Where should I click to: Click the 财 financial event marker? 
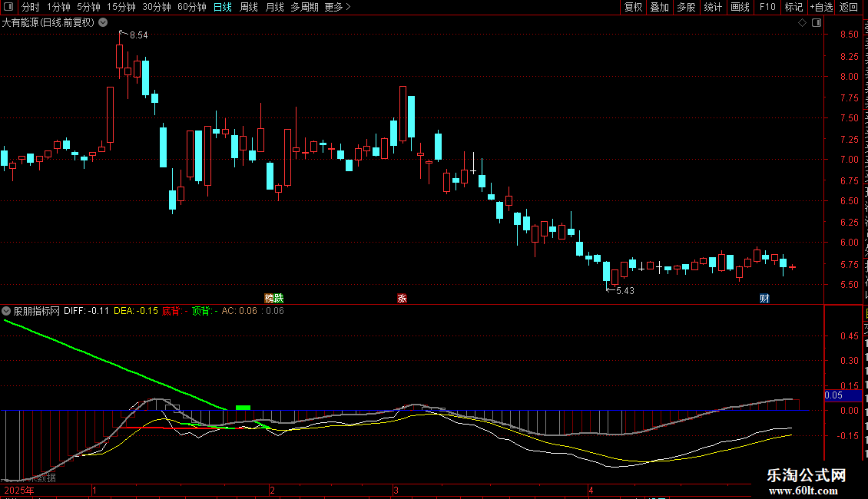click(764, 298)
